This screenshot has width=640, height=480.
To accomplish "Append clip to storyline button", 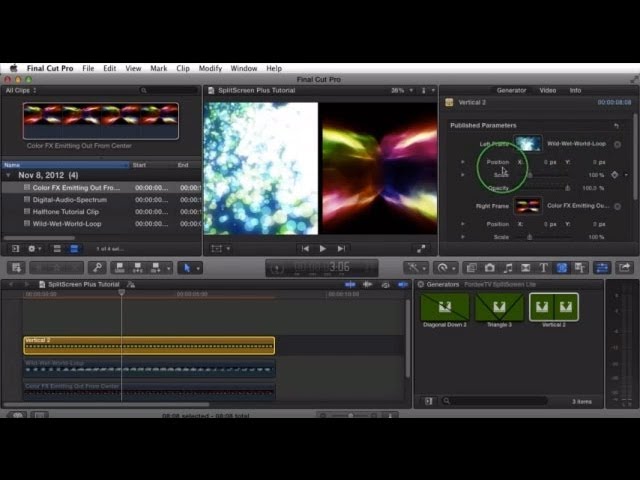I will [156, 268].
